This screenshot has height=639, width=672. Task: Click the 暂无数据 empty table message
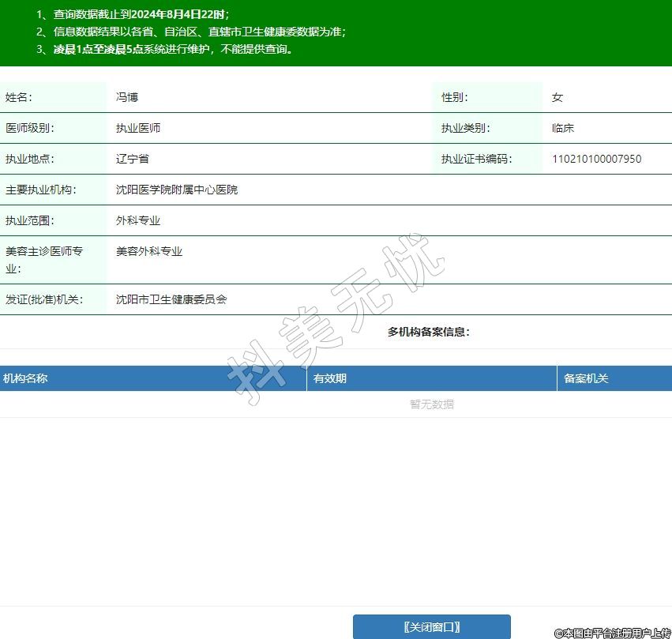(431, 404)
